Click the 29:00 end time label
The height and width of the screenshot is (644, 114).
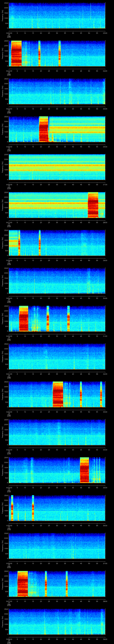(105, 260)
